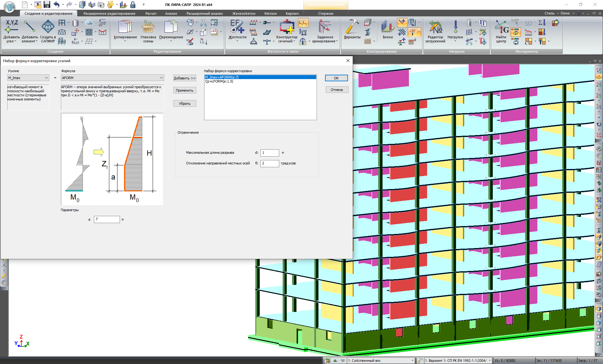Click the Section constructor icon

coord(287,27)
